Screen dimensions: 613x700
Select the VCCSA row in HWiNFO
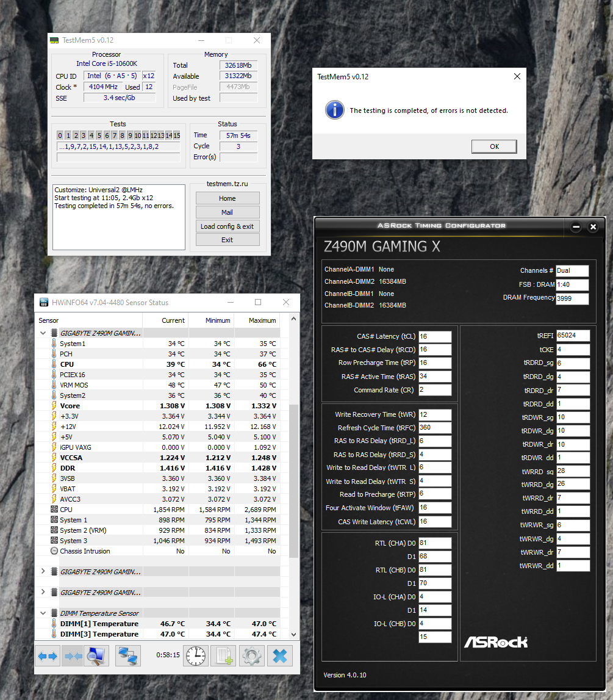point(157,458)
